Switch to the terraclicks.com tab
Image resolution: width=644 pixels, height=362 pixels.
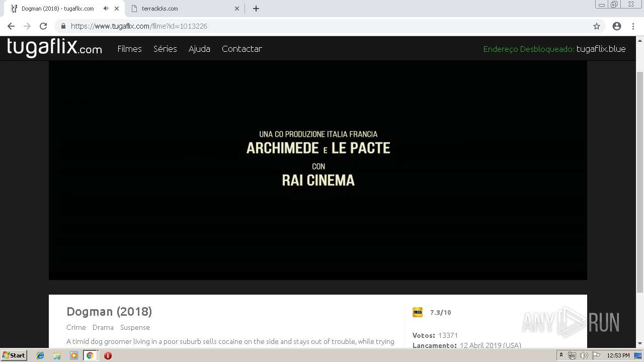184,9
